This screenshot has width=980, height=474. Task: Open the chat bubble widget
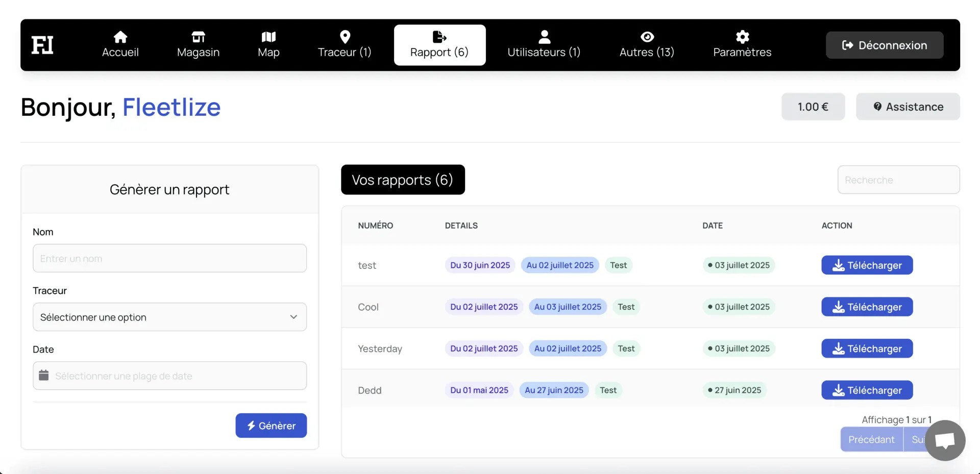(945, 440)
